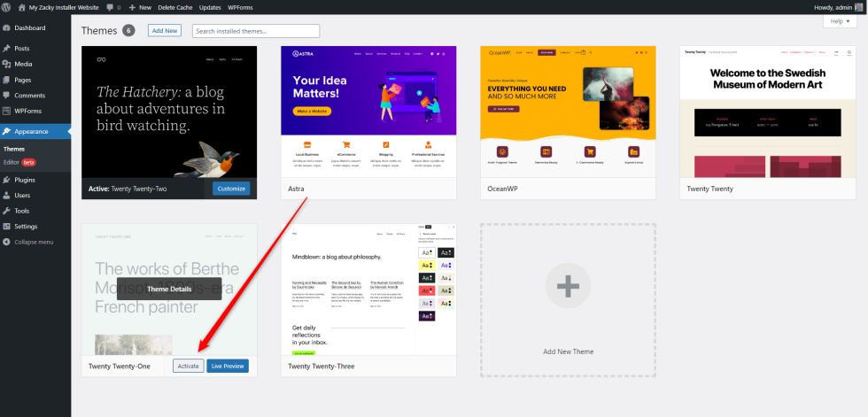Activate the Twenty Twenty-One theme

click(x=188, y=366)
